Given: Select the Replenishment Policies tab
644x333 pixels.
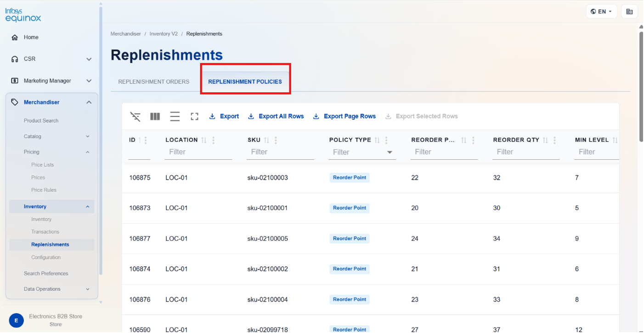Looking at the screenshot, I should [245, 82].
